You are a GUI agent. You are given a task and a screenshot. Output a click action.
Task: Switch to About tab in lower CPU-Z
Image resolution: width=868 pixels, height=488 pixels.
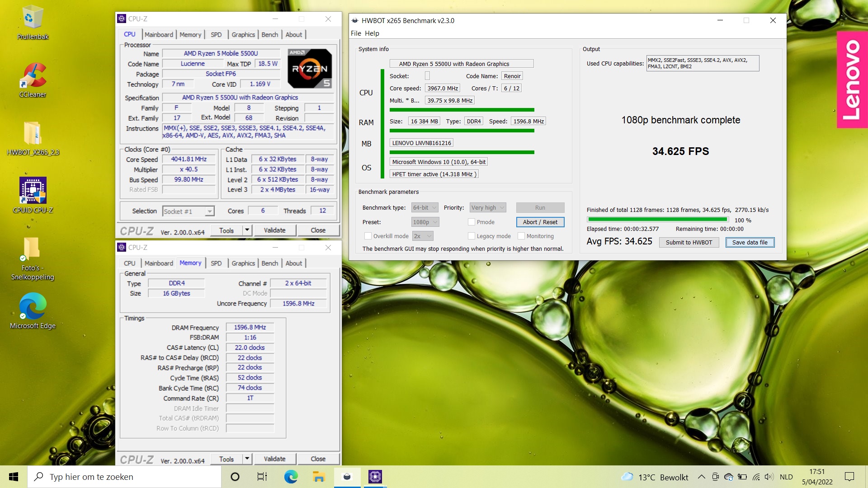(x=294, y=263)
